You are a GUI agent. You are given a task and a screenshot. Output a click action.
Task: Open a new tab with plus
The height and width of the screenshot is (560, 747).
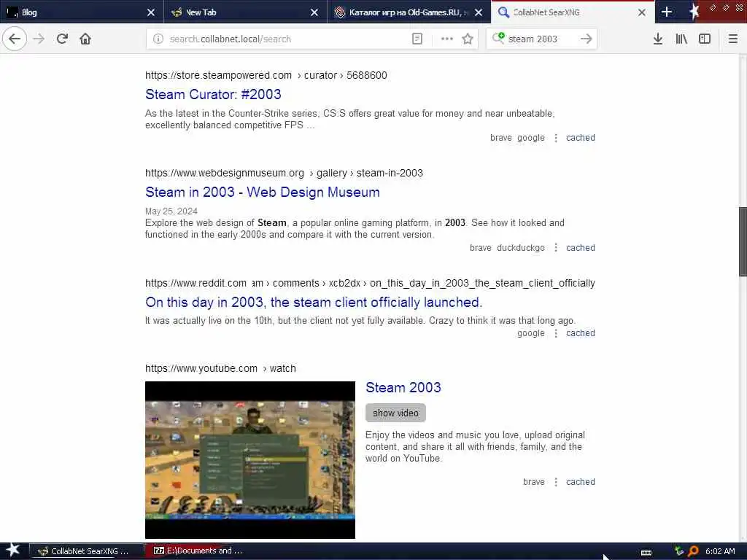(x=667, y=12)
